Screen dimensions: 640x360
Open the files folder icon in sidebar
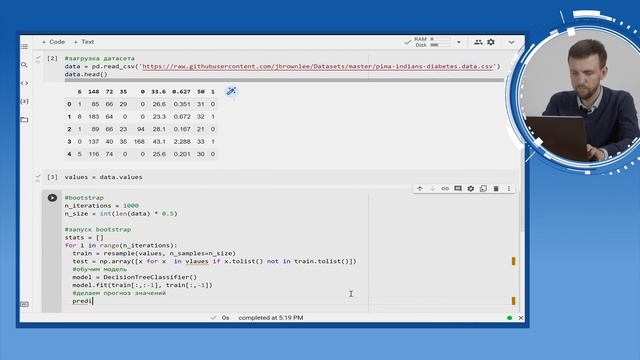click(24, 120)
